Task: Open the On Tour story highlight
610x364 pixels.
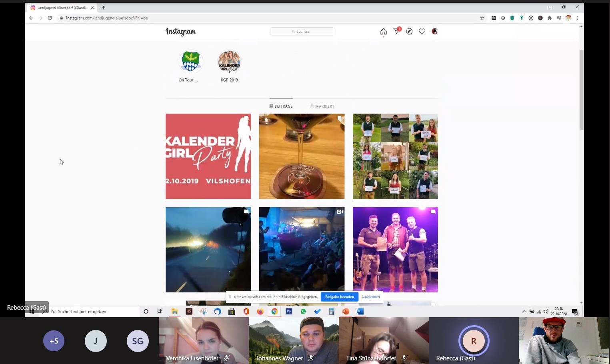Action: (x=190, y=62)
